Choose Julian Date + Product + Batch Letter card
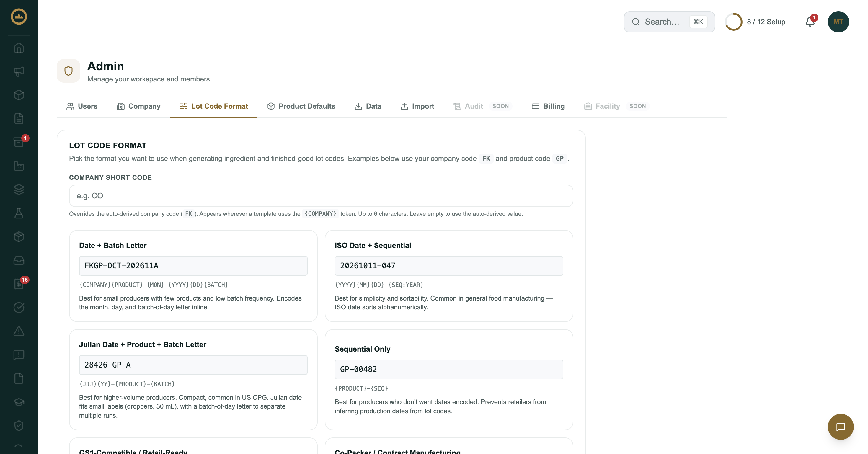The image size is (868, 454). [x=193, y=380]
